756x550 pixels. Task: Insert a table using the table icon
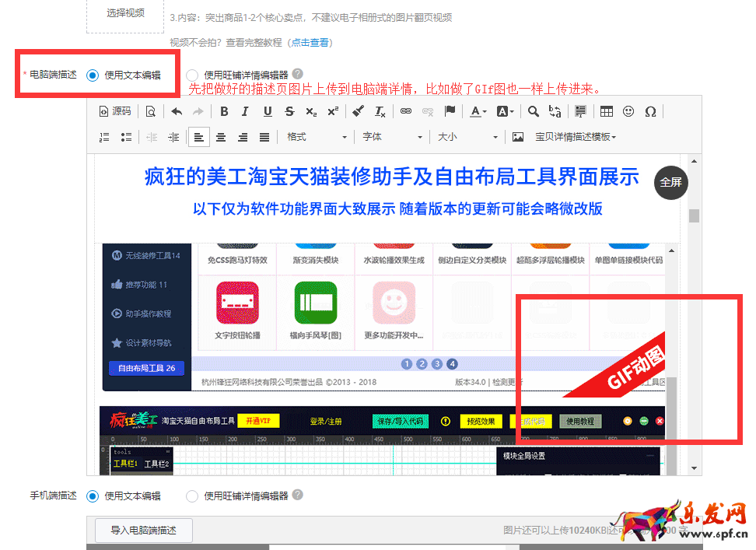607,111
